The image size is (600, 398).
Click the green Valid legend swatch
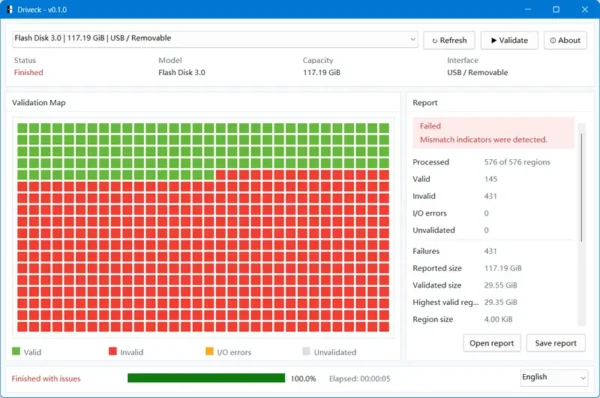[16, 351]
